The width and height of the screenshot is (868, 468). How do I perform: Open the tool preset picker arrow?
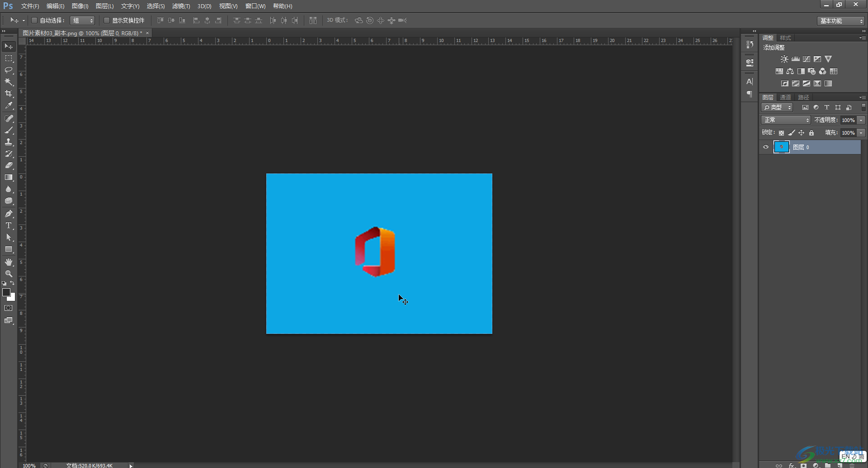tap(24, 20)
